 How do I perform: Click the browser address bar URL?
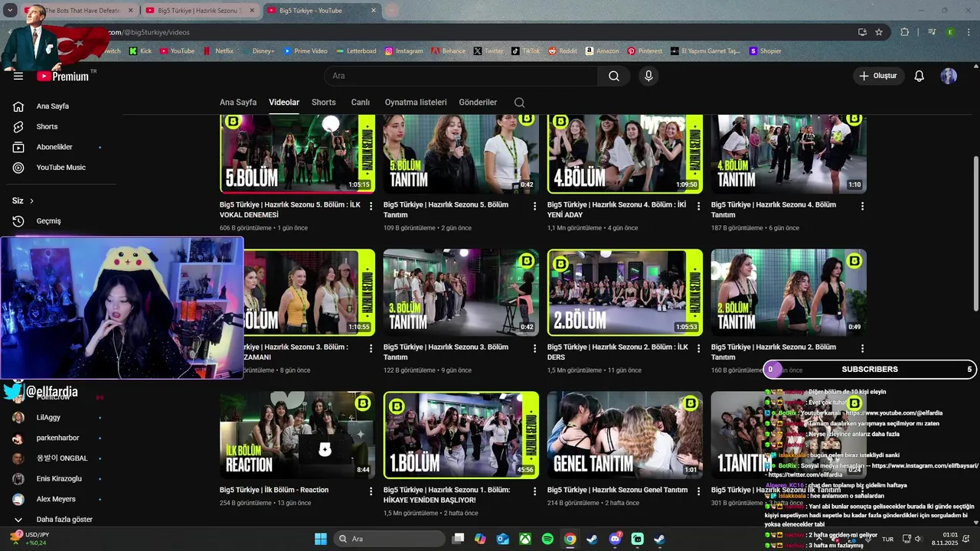click(149, 32)
